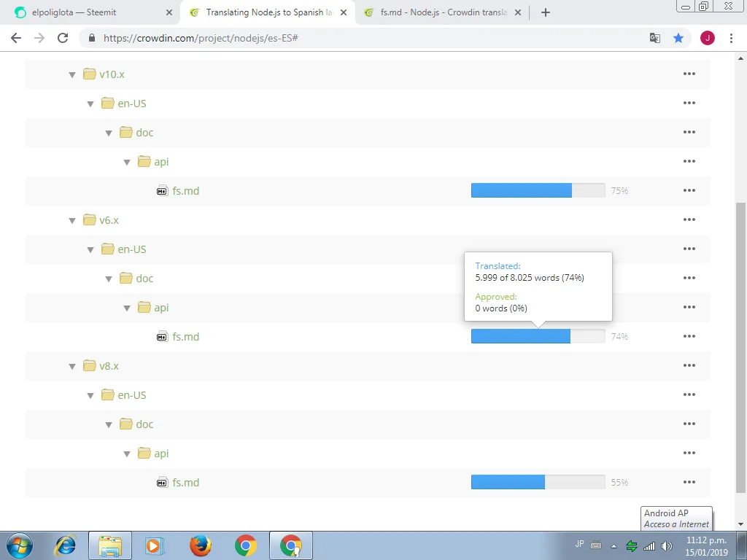Click 75% progress bar for v10.x fs.md
The image size is (747, 560).
pyautogui.click(x=538, y=190)
